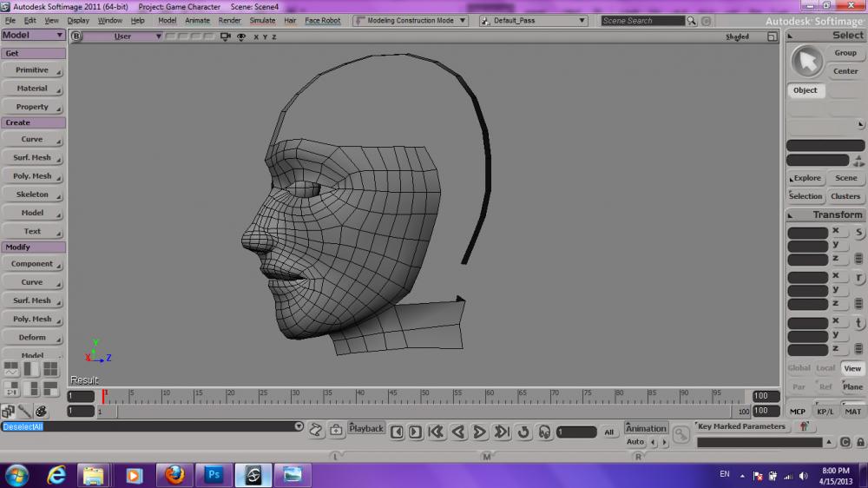Open the Render menu
Viewport: 868px width, 488px height.
[x=229, y=20]
